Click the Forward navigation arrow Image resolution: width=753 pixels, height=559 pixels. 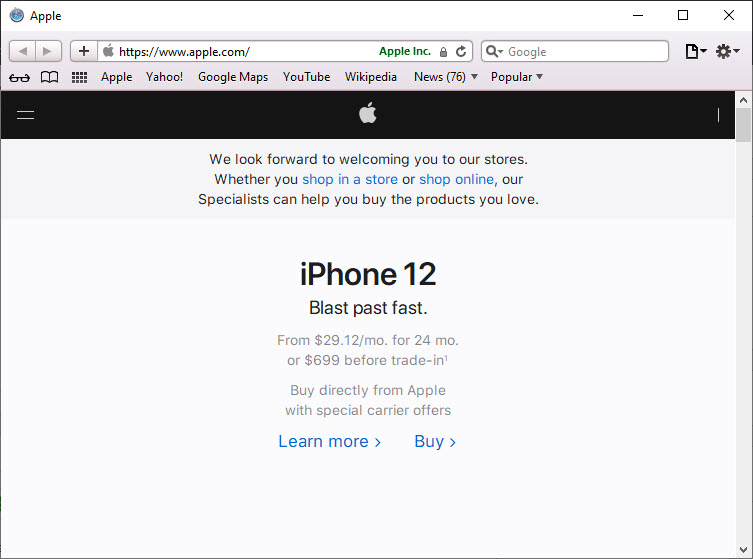click(x=48, y=51)
